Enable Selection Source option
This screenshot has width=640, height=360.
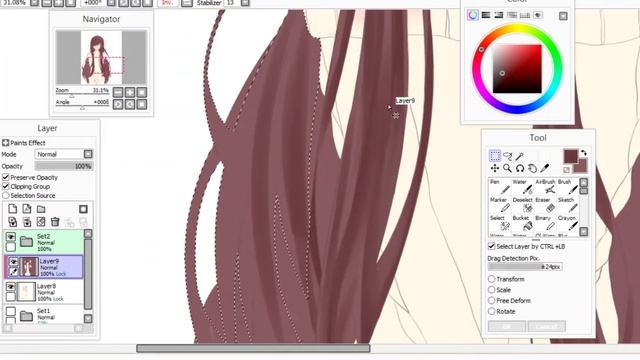(x=6, y=196)
